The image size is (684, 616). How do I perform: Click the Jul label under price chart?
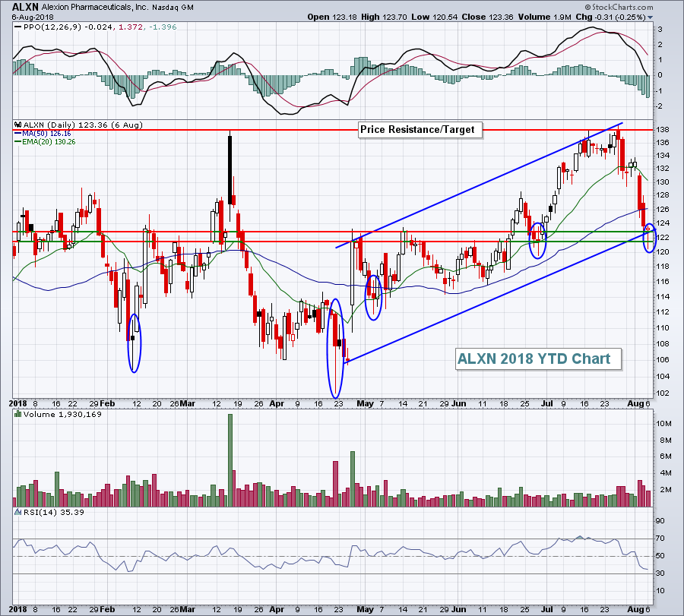546,403
